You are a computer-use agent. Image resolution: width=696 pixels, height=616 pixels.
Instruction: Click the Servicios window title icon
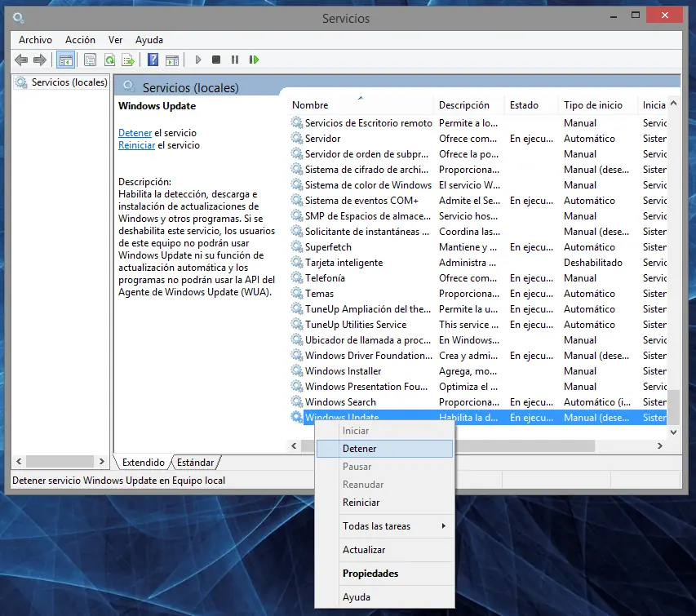click(18, 18)
